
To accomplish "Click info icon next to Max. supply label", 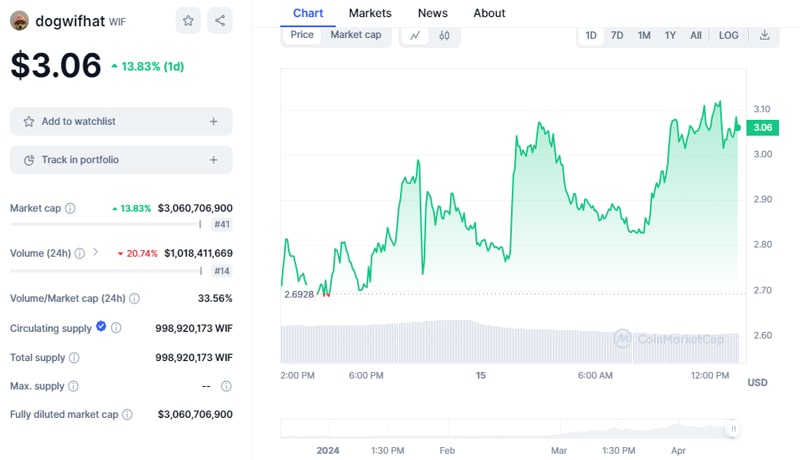I will (73, 386).
